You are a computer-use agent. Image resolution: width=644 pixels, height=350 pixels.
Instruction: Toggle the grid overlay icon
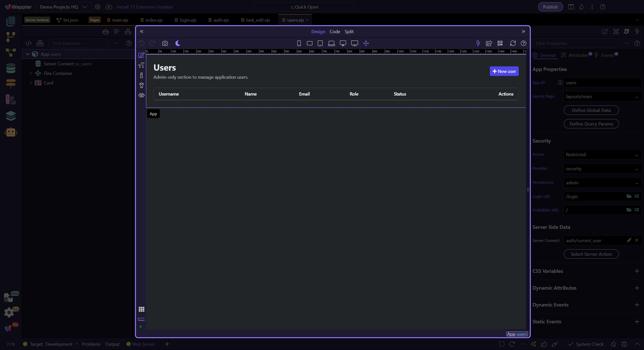click(142, 309)
